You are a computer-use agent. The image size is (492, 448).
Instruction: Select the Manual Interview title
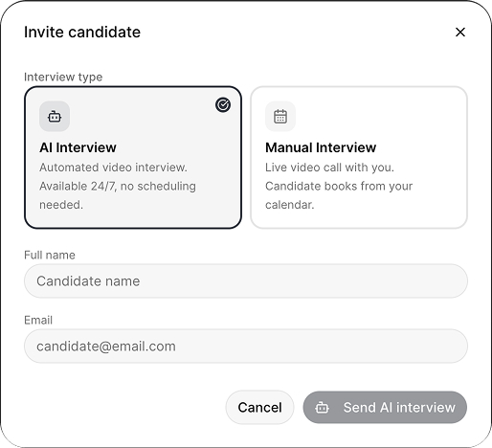[x=321, y=147]
